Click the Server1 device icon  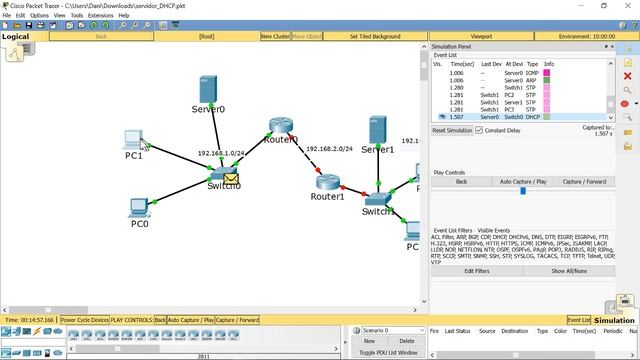378,130
